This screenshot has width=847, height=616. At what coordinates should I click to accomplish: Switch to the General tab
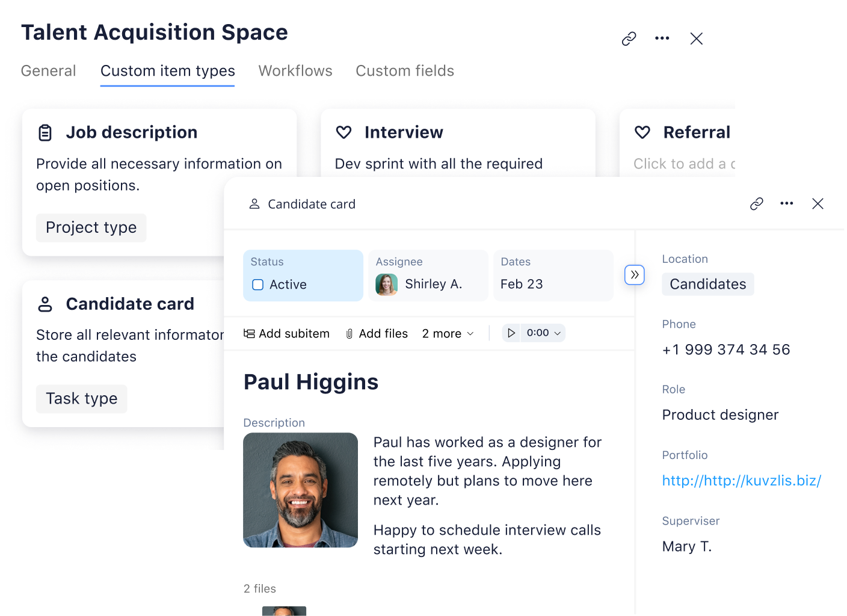(48, 71)
